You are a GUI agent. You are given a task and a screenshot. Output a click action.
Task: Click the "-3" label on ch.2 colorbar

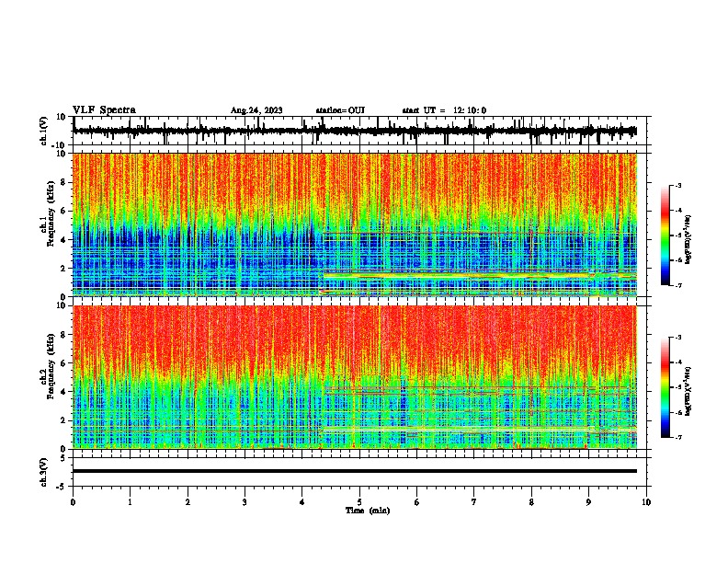click(x=677, y=338)
